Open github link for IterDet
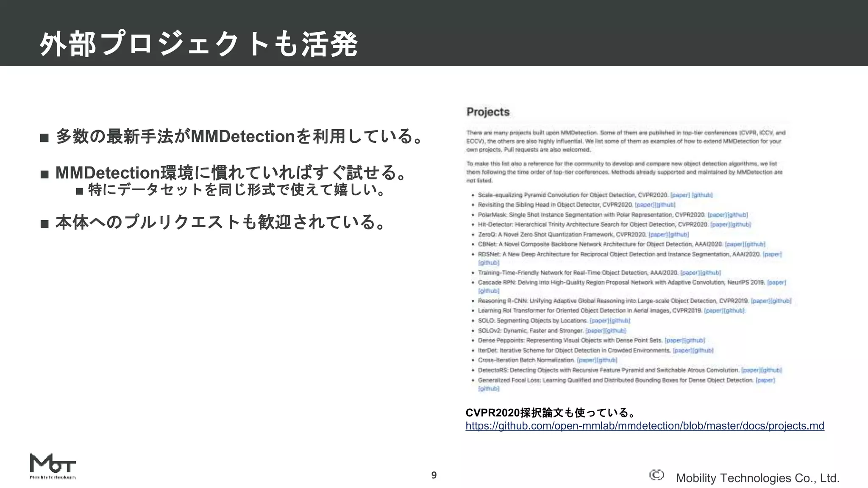Image resolution: width=868 pixels, height=488 pixels. (x=703, y=351)
